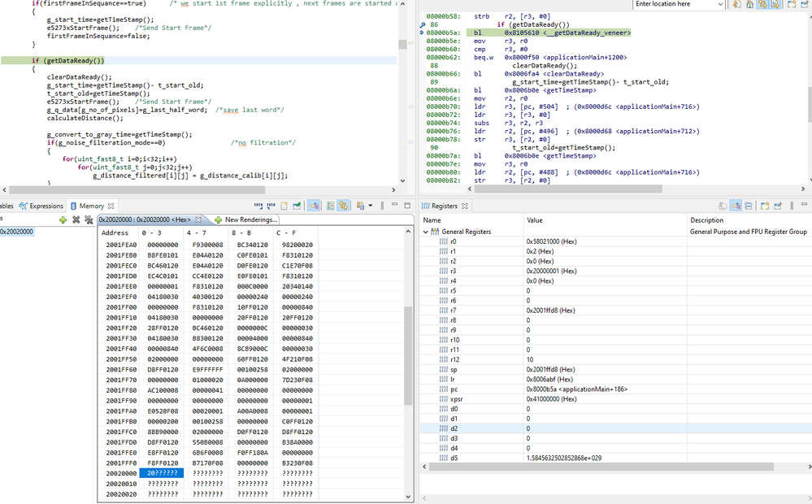Click the source editor horizontal scrollbar

(x=137, y=190)
